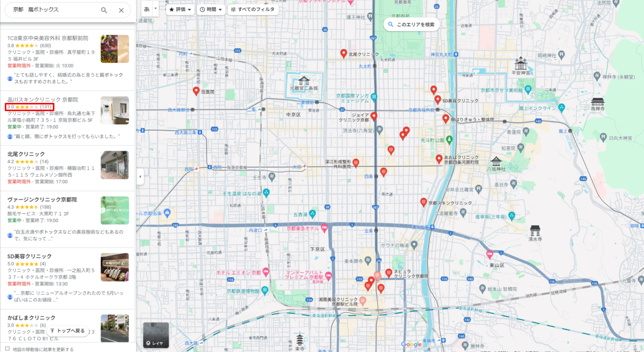
Task: Collapse the side panel with the arrow
Action: [140, 176]
